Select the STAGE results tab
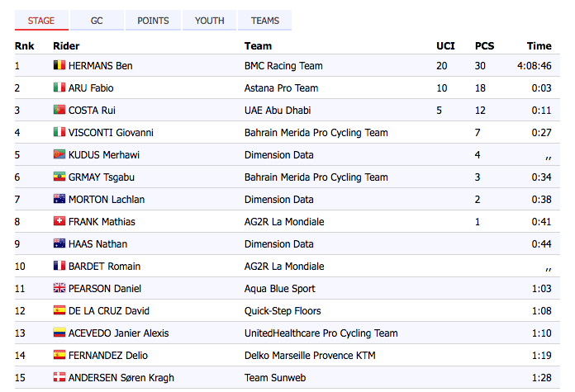This screenshot has height=392, width=575. [41, 21]
